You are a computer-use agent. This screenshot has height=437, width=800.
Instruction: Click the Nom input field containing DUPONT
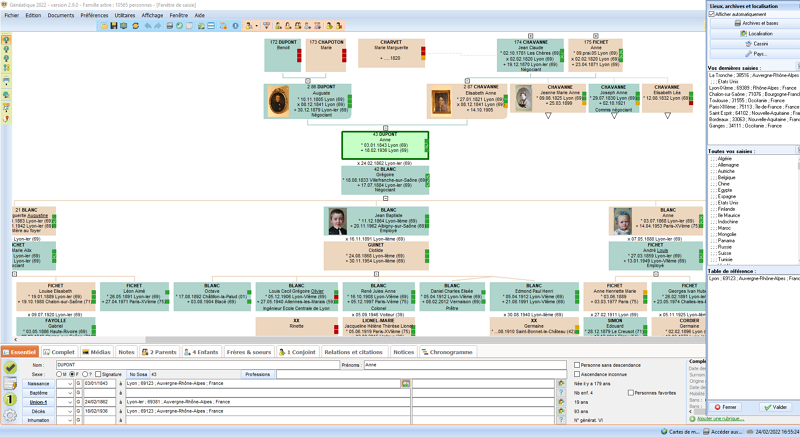point(197,365)
